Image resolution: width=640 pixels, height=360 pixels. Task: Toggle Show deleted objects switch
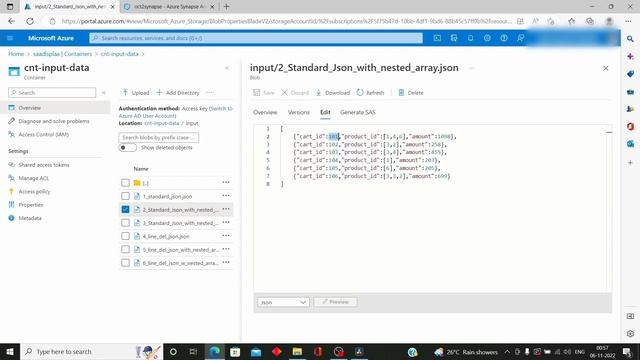(x=127, y=147)
